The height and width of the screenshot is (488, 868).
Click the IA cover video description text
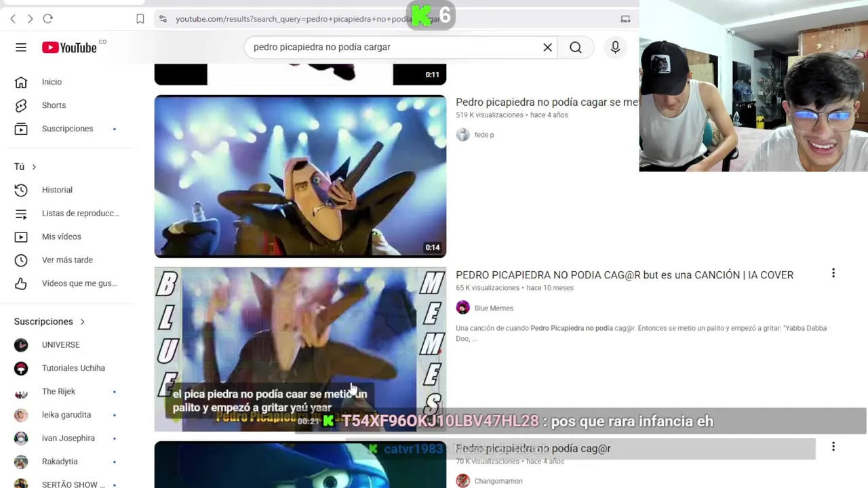(x=642, y=333)
